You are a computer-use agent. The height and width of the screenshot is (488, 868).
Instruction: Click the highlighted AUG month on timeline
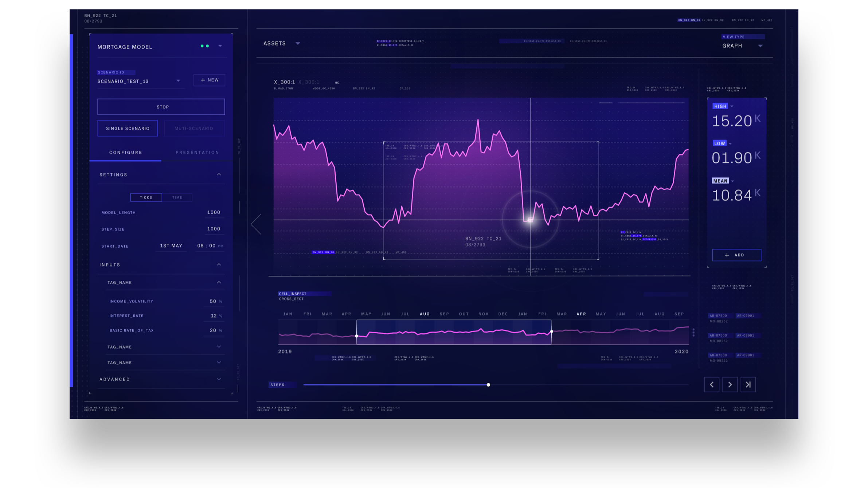point(425,314)
